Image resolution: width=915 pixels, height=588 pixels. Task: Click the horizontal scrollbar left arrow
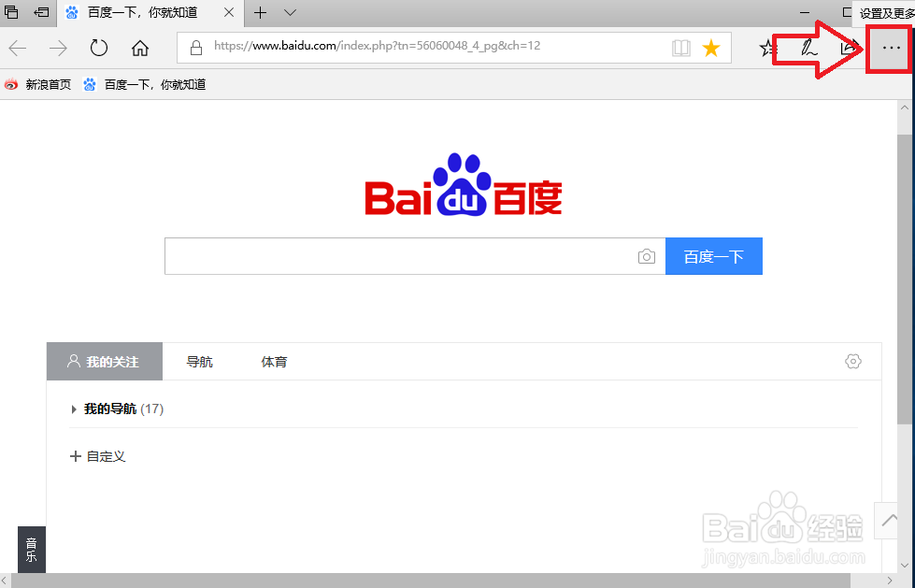[6, 581]
